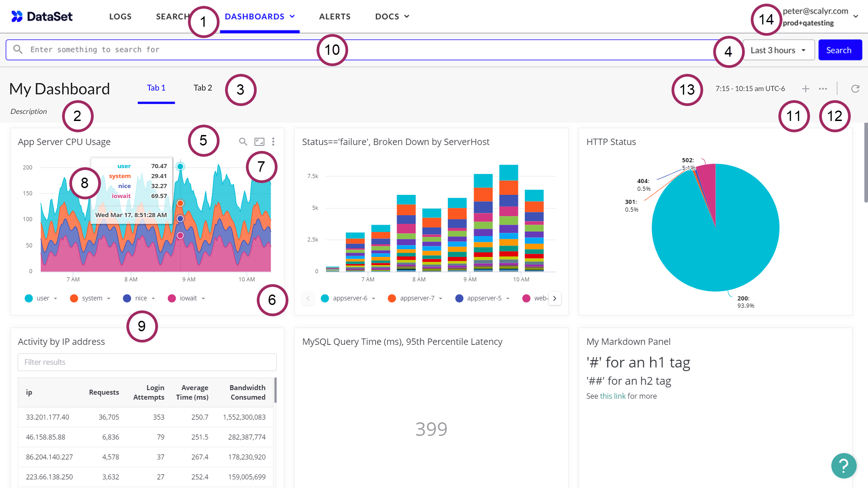Add a new panel with the plus icon
The height and width of the screenshot is (488, 868).
click(806, 88)
